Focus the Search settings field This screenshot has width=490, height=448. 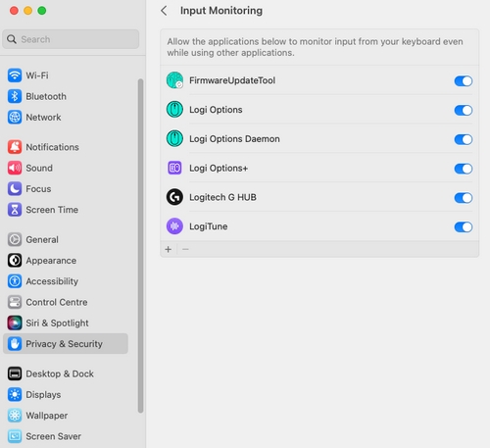[71, 39]
